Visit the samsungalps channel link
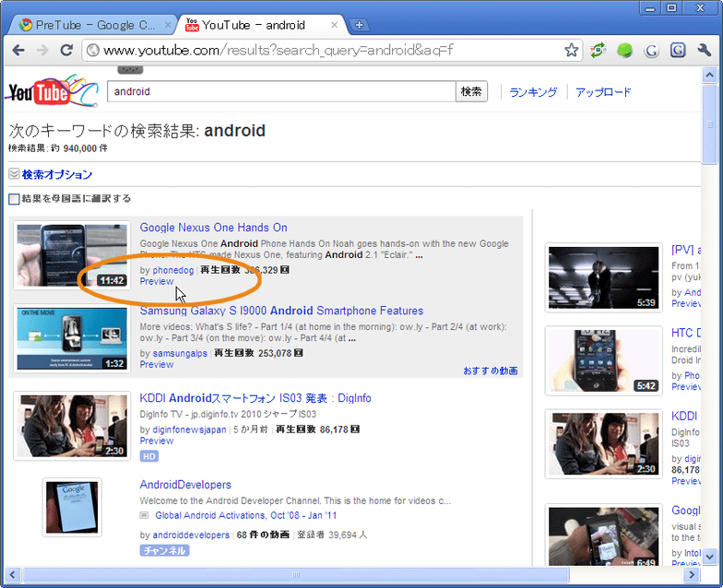Viewport: 723px width, 588px height. pyautogui.click(x=180, y=354)
